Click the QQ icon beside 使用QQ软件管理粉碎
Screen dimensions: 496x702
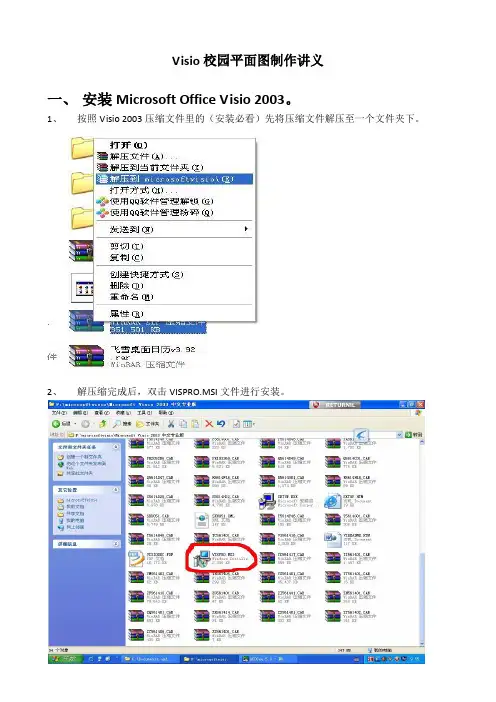[103, 213]
